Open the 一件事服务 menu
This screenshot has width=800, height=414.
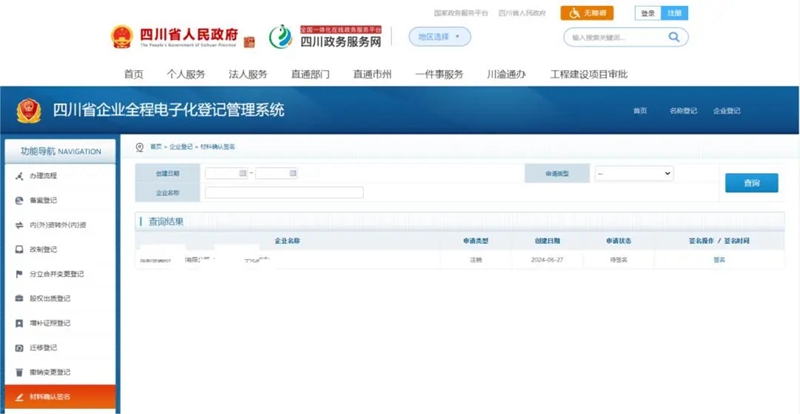coord(439,75)
